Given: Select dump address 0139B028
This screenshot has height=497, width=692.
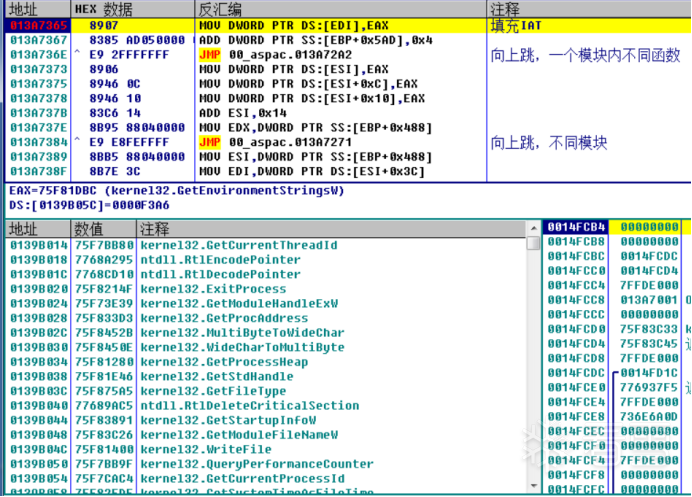Looking at the screenshot, I should click(x=38, y=318).
